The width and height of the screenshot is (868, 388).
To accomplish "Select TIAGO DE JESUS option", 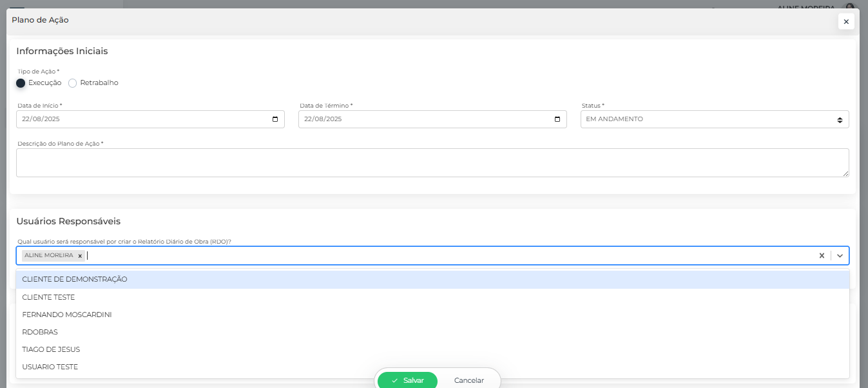I will [x=51, y=349].
